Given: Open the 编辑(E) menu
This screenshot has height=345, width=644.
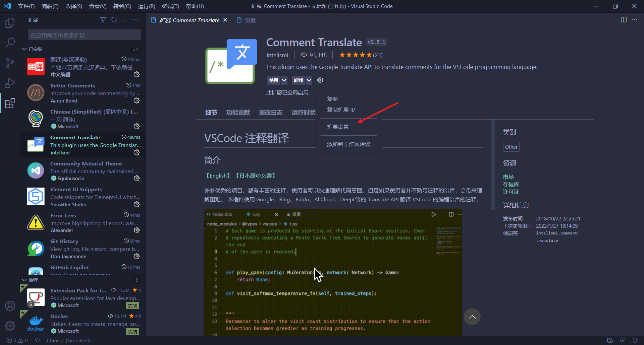Looking at the screenshot, I should pyautogui.click(x=50, y=6).
